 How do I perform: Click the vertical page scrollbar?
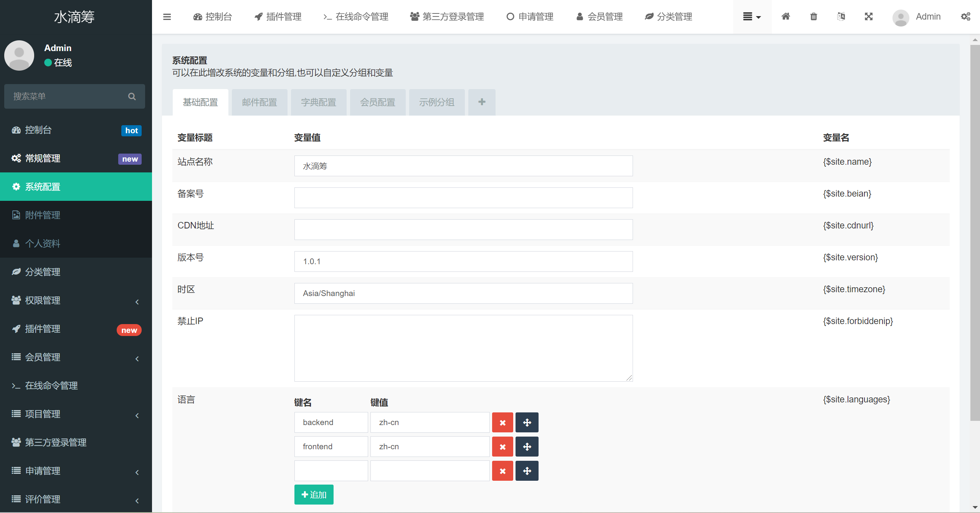click(x=975, y=230)
